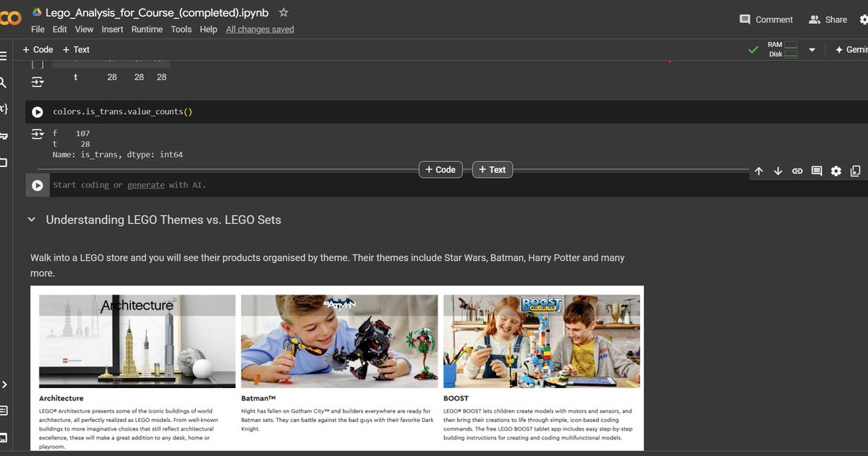This screenshot has width=868, height=456.
Task: Click the All changes saved link
Action: pos(260,30)
